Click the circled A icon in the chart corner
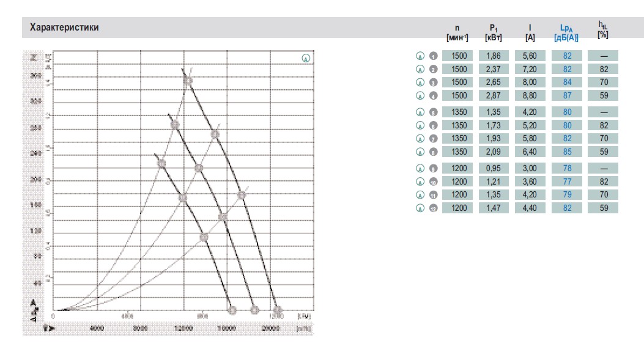The height and width of the screenshot is (360, 644). point(306,58)
